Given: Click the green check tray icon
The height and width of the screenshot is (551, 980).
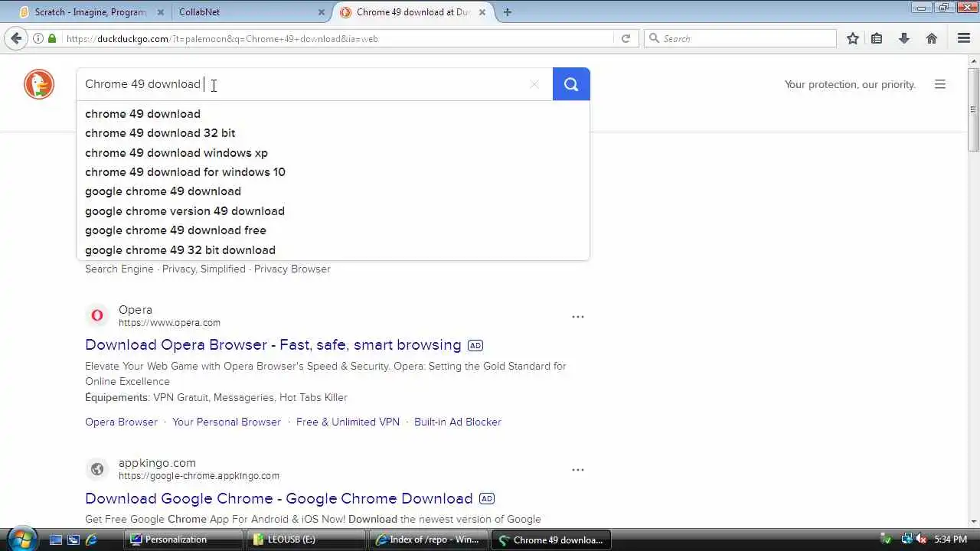Looking at the screenshot, I should click(x=886, y=540).
